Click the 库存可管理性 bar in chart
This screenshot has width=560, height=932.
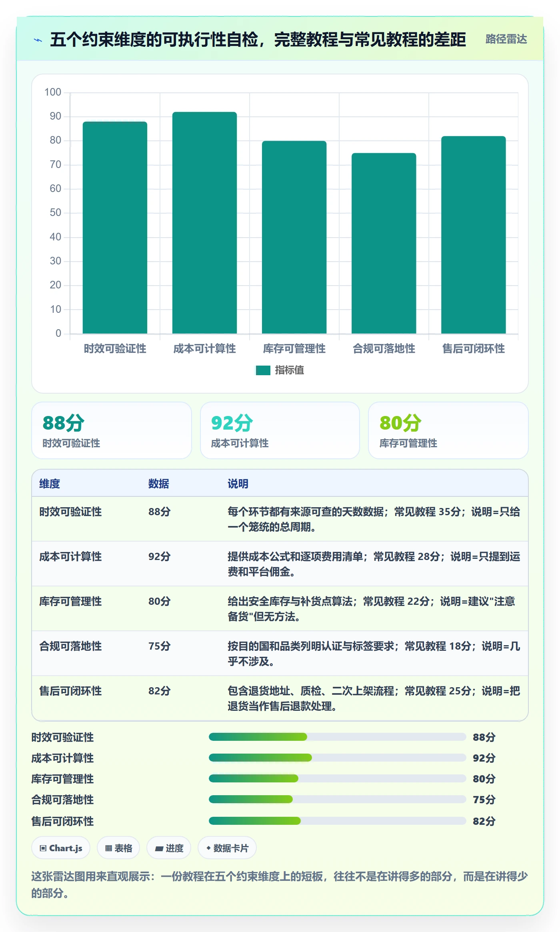(x=294, y=237)
